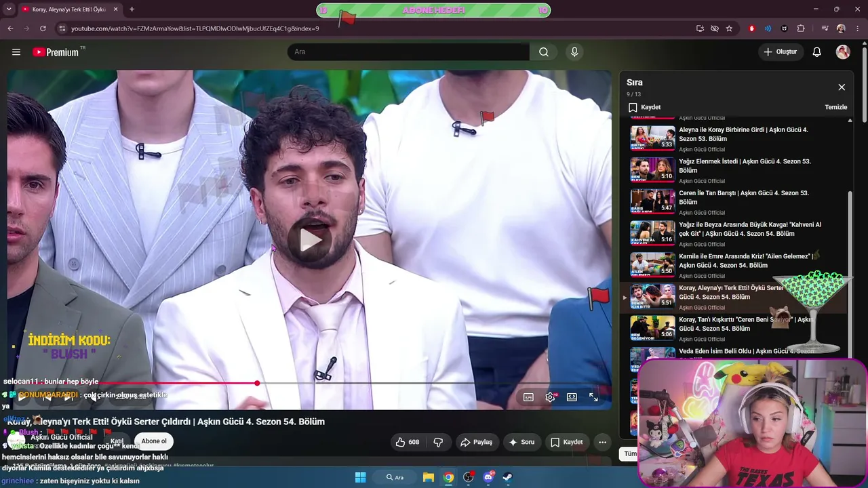Open video settings gear

point(550,397)
